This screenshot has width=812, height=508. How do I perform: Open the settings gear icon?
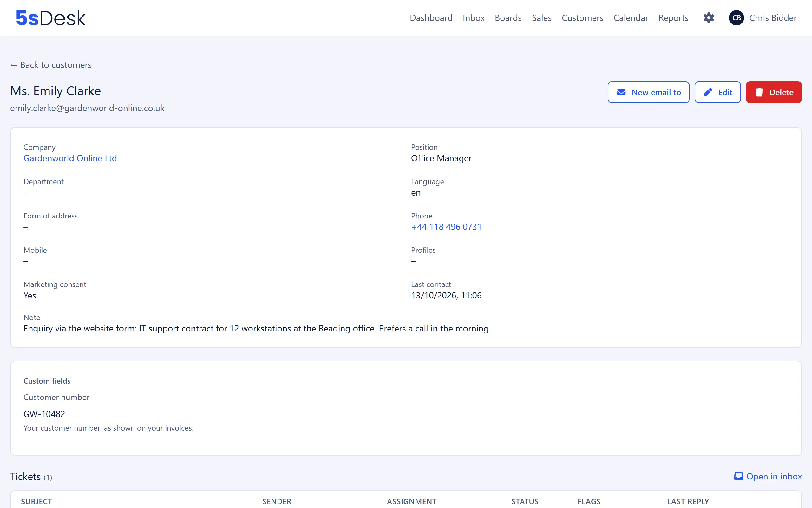(709, 18)
